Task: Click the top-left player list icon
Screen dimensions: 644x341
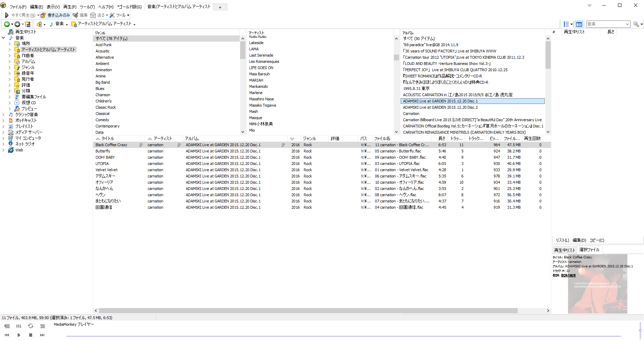Action: click(7, 326)
